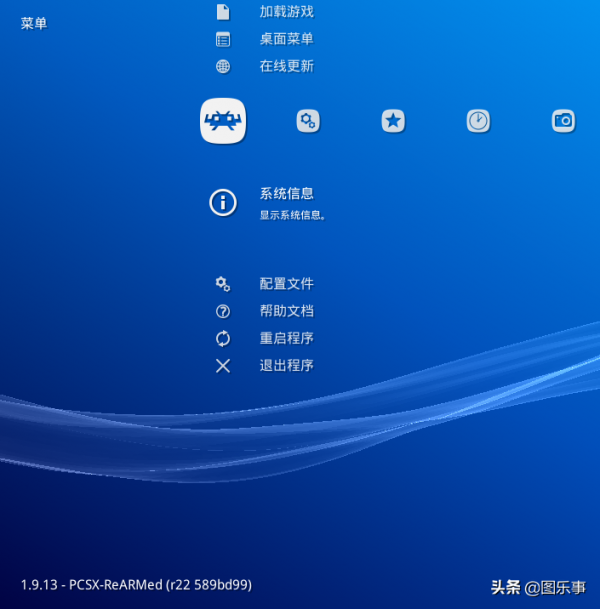Click the info circle icon for 系统信息
This screenshot has height=609, width=600.
point(223,203)
